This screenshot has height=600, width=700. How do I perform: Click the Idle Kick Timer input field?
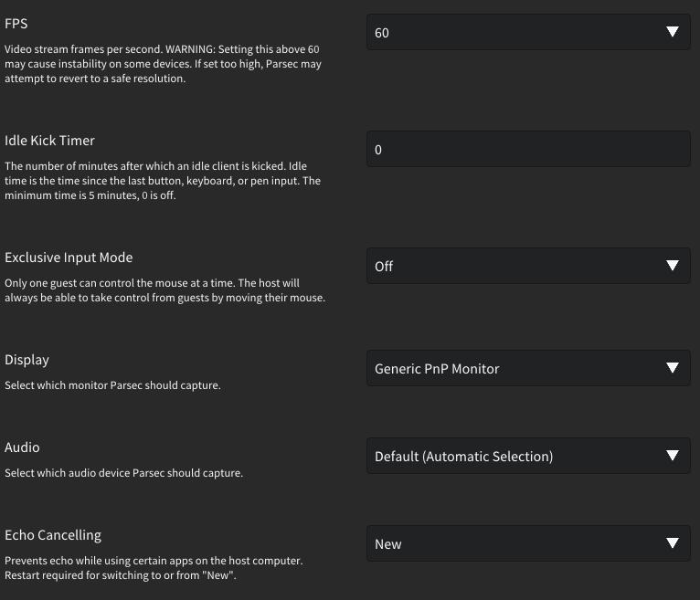pyautogui.click(x=528, y=149)
